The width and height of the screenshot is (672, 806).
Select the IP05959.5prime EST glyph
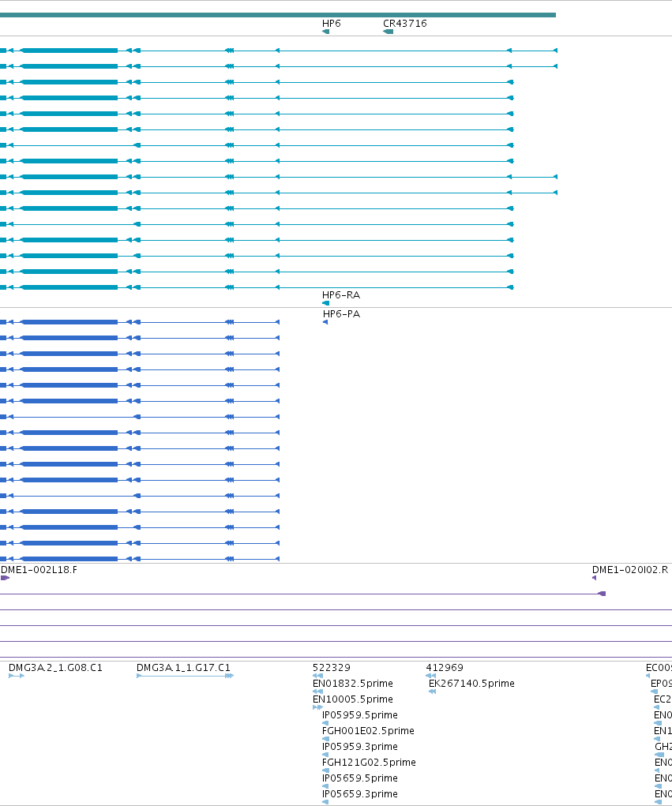click(x=325, y=723)
